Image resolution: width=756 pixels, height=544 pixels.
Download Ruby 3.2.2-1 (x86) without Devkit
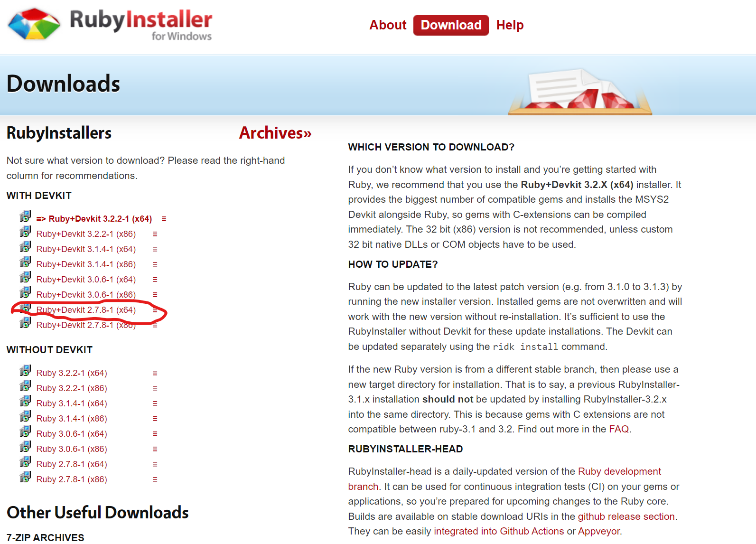pos(72,388)
